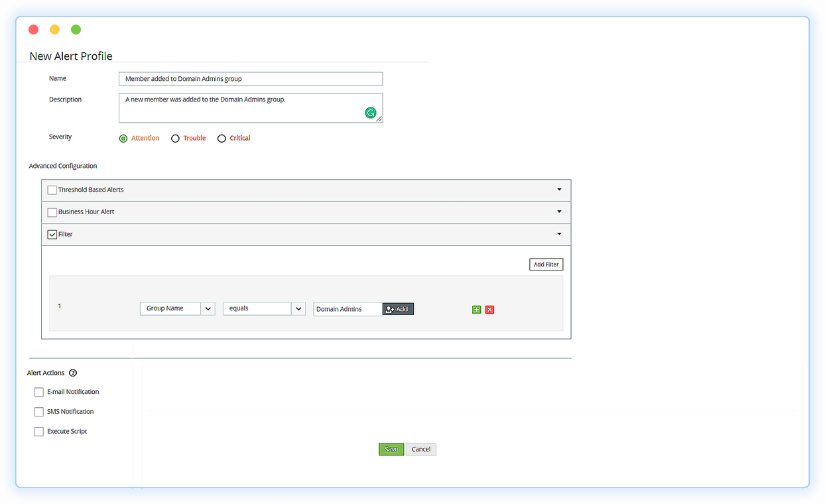Select the Critical severity radio button
The height and width of the screenshot is (504, 825).
(x=222, y=138)
